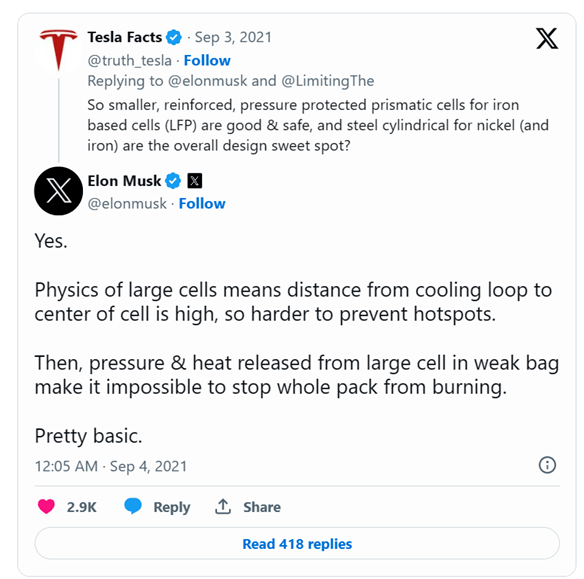Screen dimensions: 584x579
Task: Click the blue reply bubble icon
Action: (133, 506)
